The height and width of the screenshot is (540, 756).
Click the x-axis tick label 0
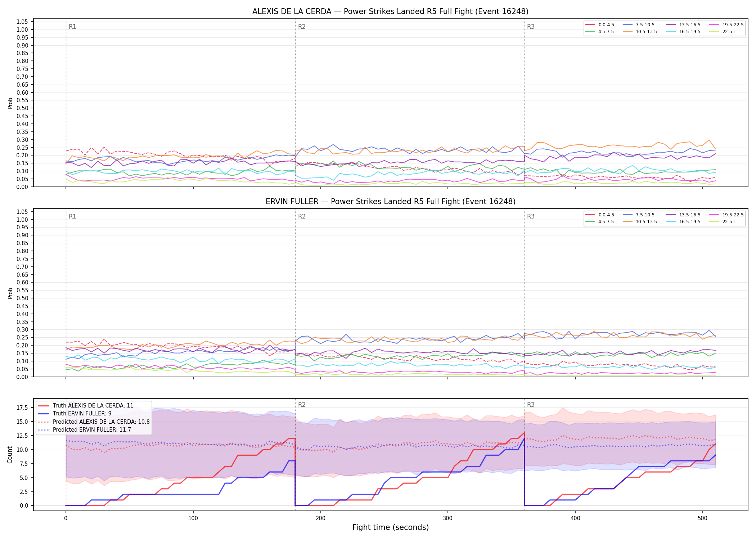[66, 518]
